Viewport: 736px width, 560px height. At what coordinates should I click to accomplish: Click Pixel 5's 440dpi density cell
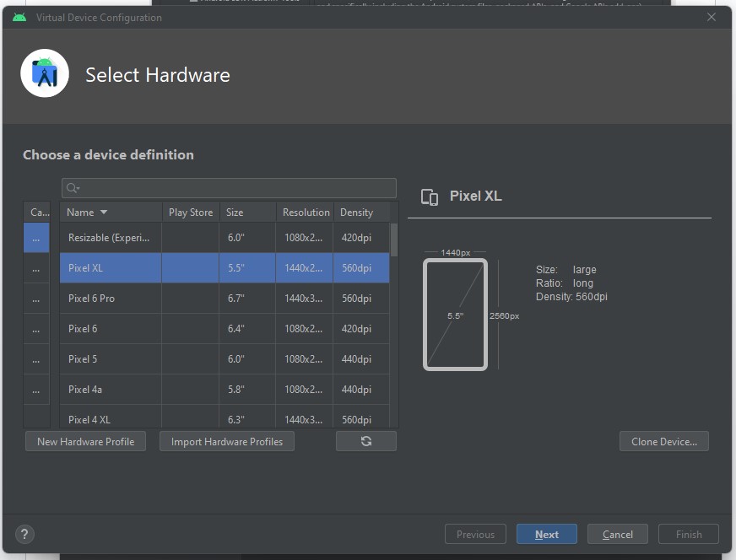[x=361, y=358]
